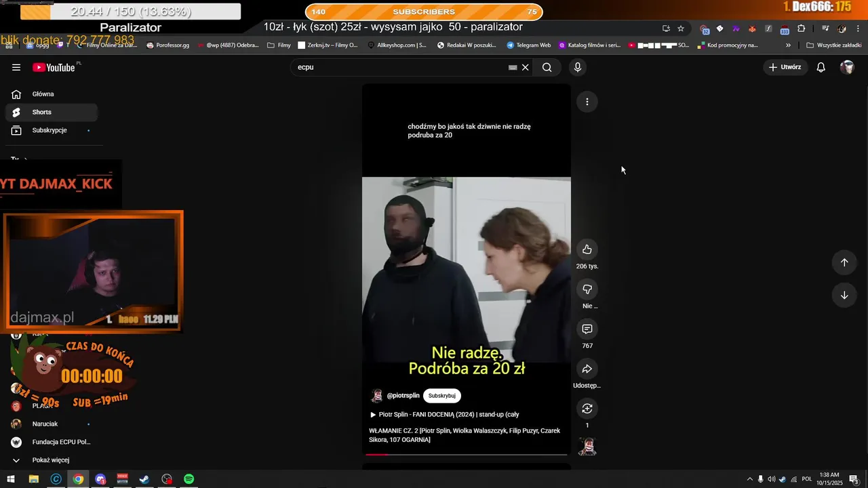868x488 pixels.
Task: Open Wszystkie zakładki bookmarks folder
Action: pyautogui.click(x=833, y=45)
